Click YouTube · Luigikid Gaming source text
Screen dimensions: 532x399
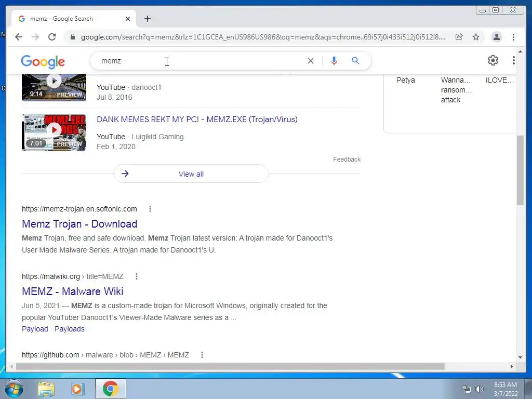coord(140,137)
